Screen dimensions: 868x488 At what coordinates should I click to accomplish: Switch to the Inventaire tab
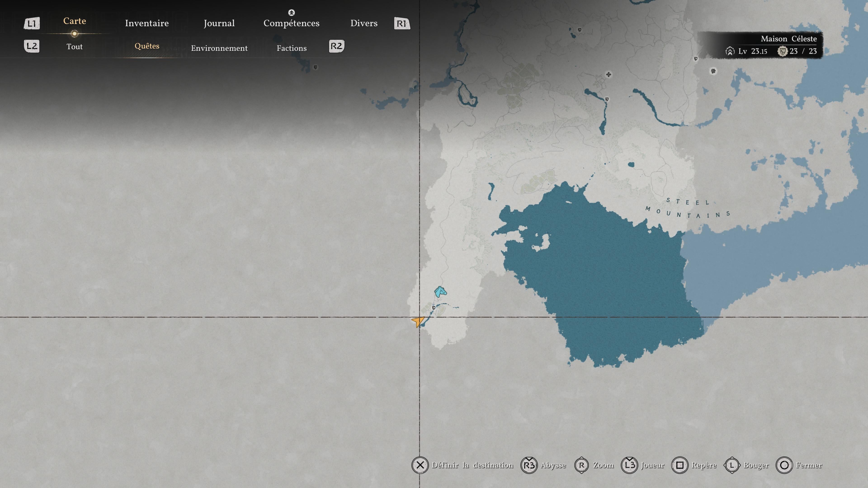pos(147,23)
